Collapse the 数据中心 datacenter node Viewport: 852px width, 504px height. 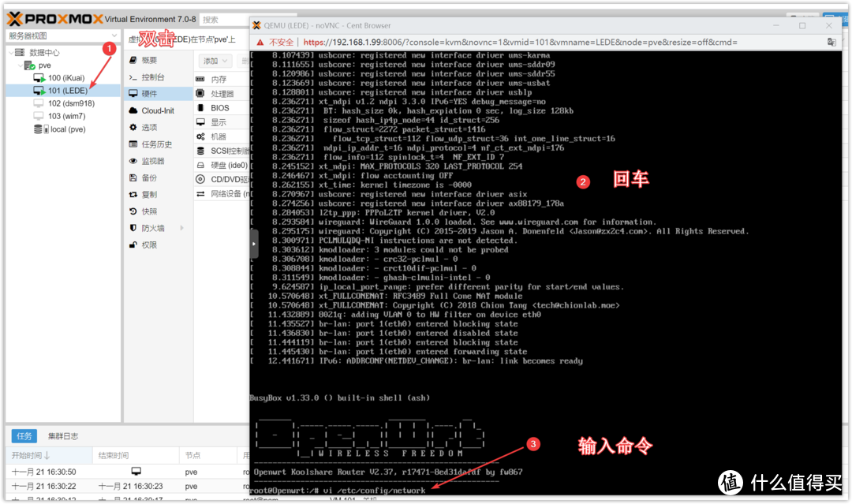(11, 53)
